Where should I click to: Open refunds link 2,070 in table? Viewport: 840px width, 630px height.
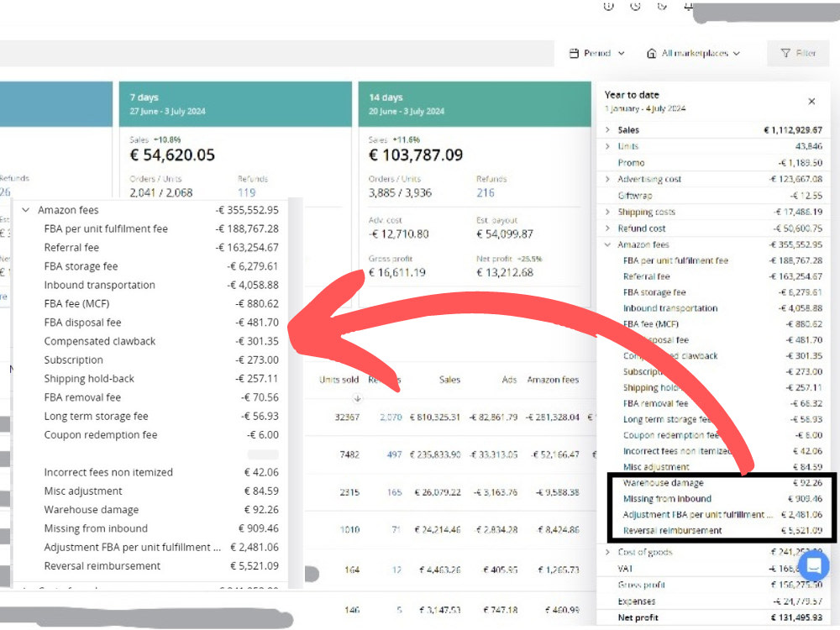point(391,417)
